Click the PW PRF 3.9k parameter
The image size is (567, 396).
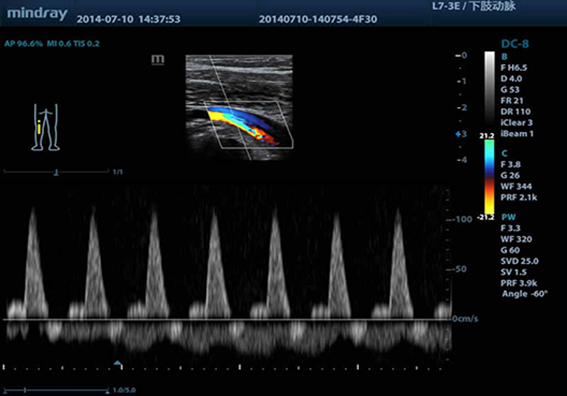(519, 283)
